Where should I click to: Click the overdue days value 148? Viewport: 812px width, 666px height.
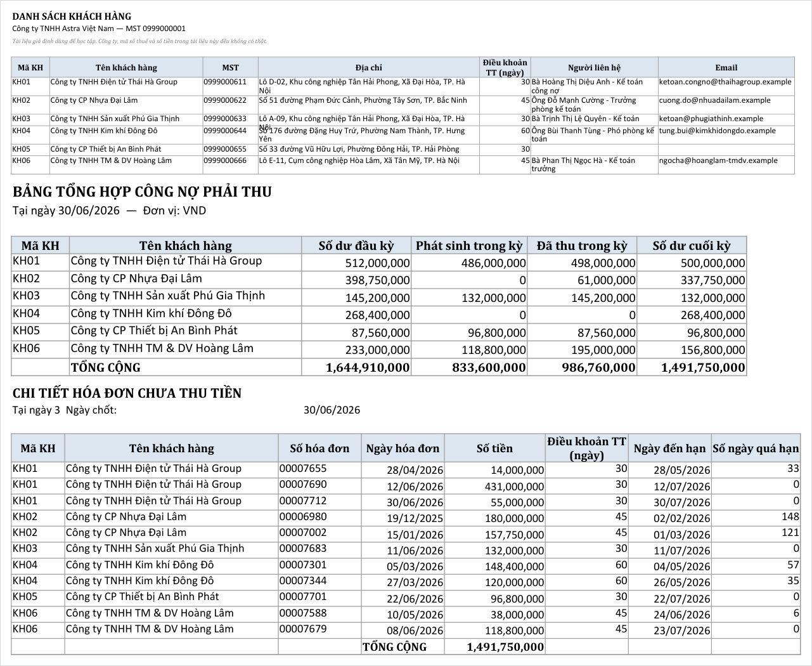pos(790,517)
